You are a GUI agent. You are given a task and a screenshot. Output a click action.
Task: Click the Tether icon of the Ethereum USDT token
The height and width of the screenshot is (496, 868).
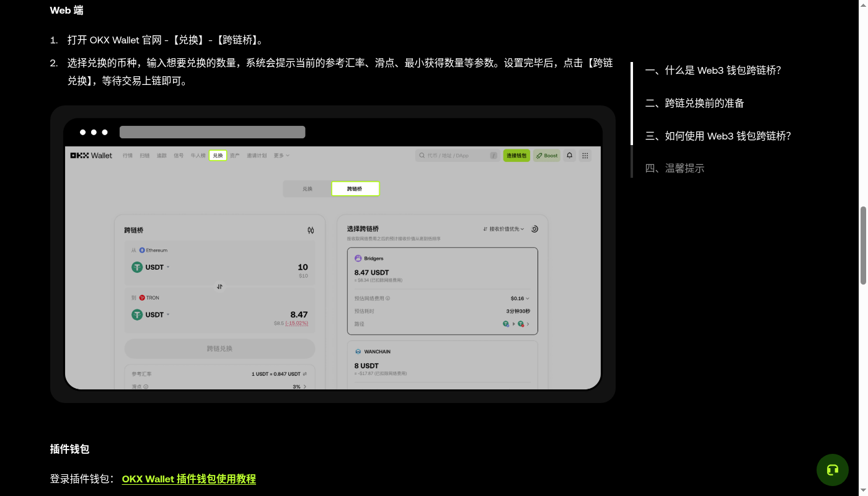coord(137,267)
